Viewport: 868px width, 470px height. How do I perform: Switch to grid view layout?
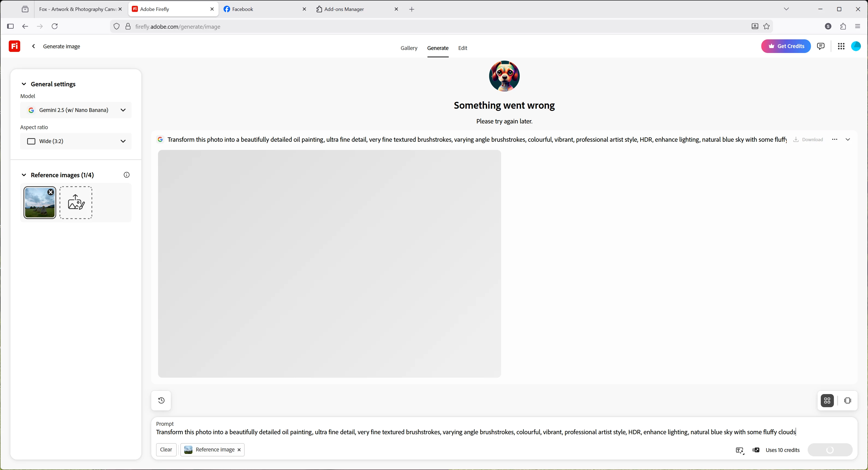pos(827,401)
